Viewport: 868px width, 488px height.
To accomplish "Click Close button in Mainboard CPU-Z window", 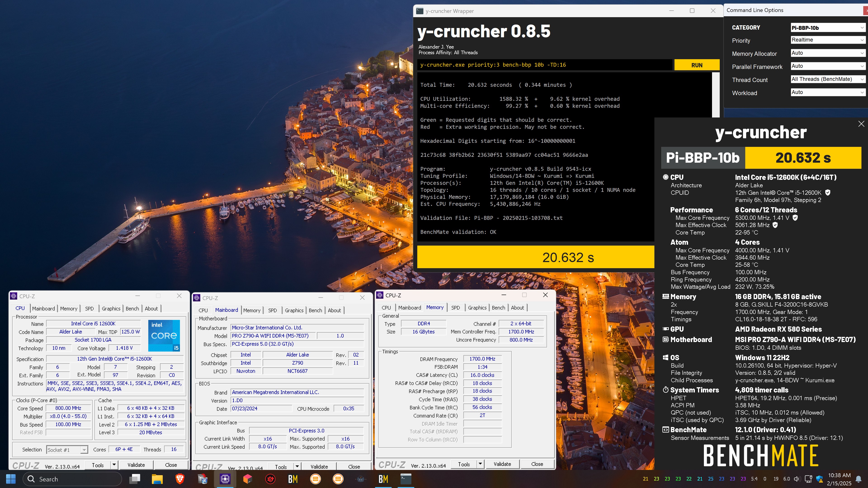I will [x=354, y=467].
